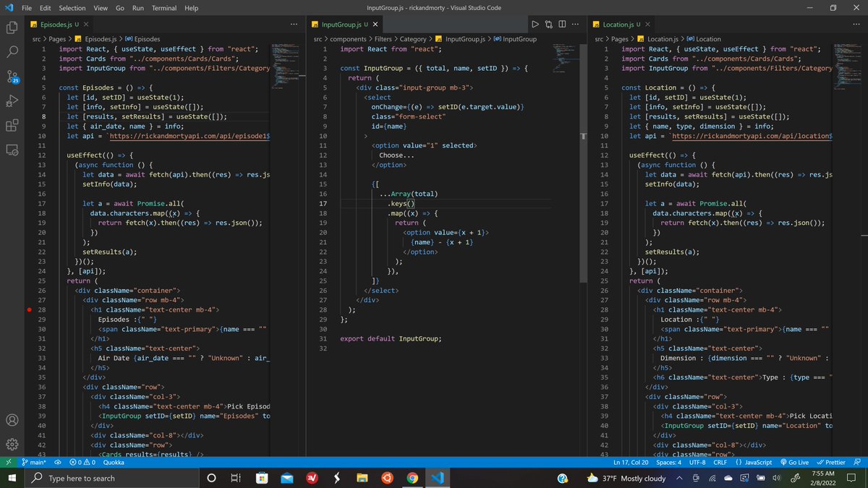Image resolution: width=868 pixels, height=488 pixels.
Task: Change indentation via Spaces: 4
Action: click(669, 462)
